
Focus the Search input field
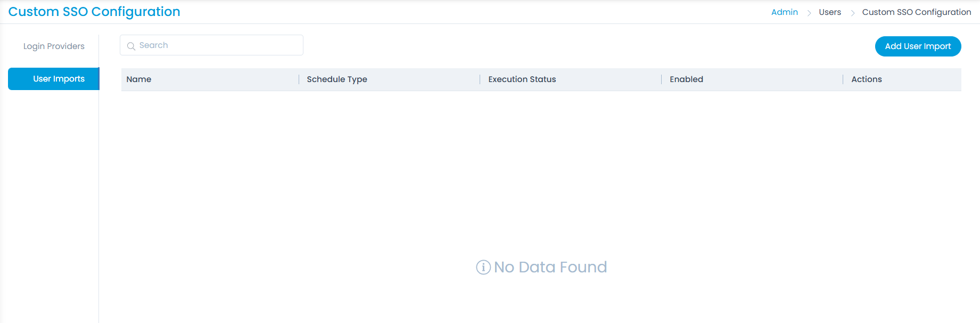[x=218, y=45]
